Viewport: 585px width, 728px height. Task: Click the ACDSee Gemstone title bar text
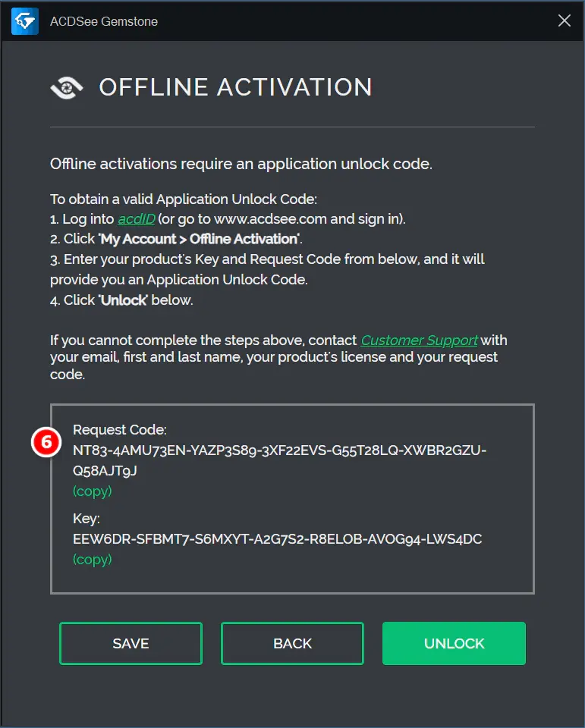coord(103,21)
